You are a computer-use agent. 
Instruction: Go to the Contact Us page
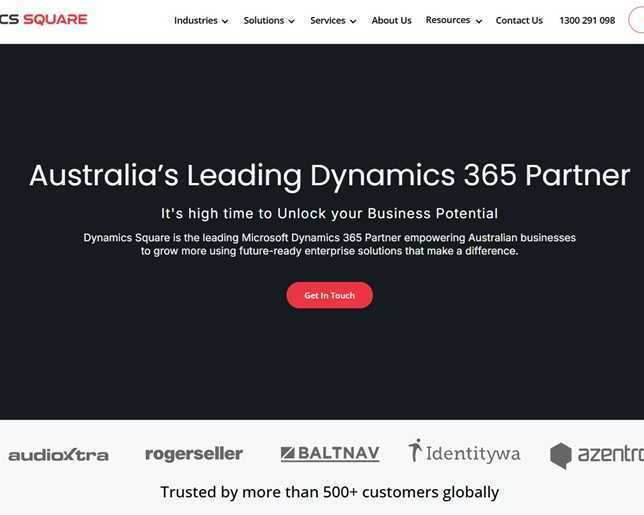coord(519,20)
